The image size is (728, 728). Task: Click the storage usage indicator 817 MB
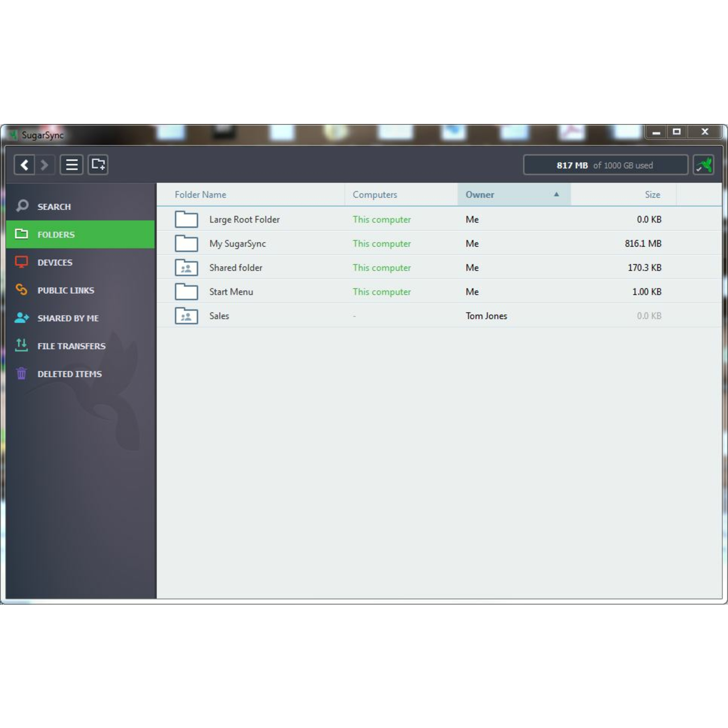[x=606, y=165]
